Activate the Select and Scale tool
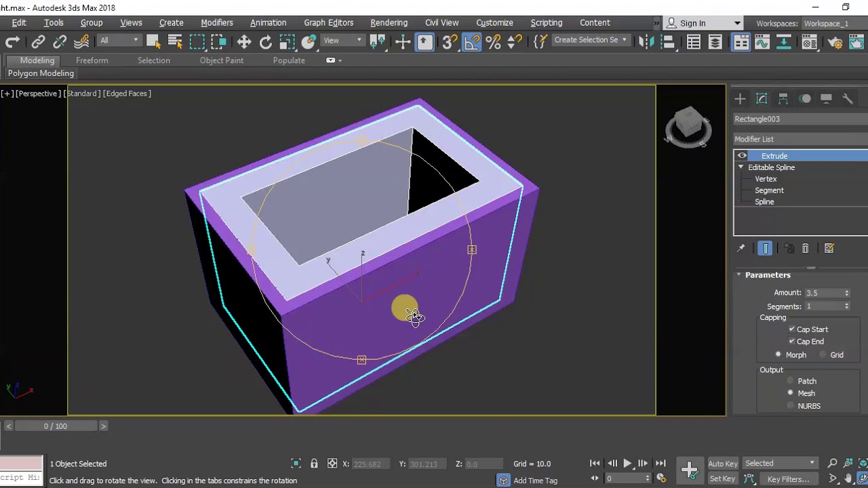868x488 pixels. 288,42
